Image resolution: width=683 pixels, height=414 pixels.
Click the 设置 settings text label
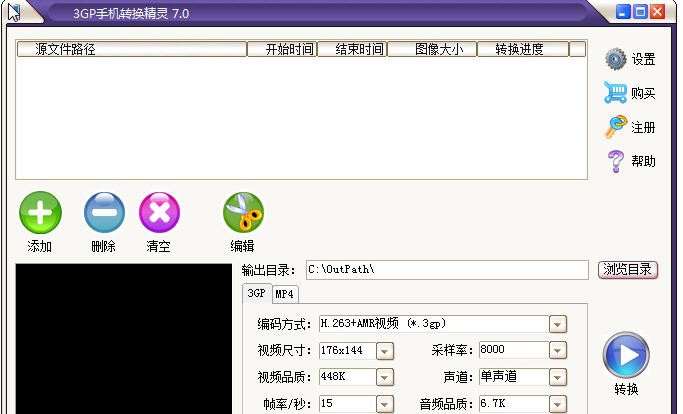pos(643,59)
